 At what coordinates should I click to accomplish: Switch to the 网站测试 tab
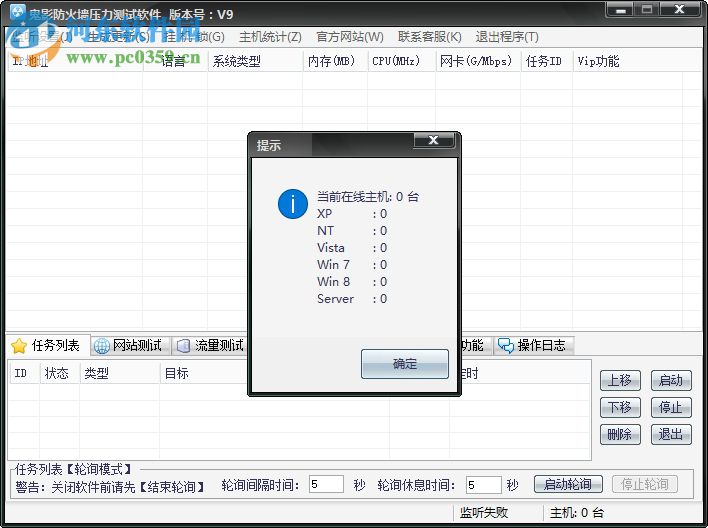click(x=131, y=346)
